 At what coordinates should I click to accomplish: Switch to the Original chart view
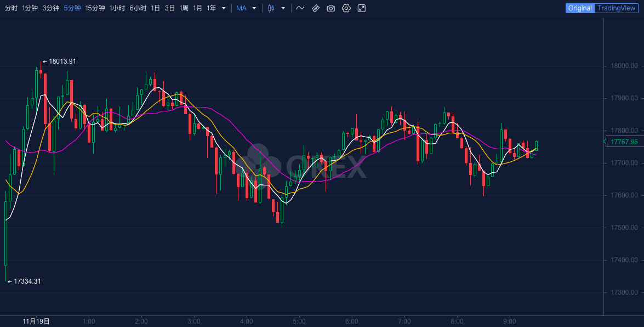[580, 8]
